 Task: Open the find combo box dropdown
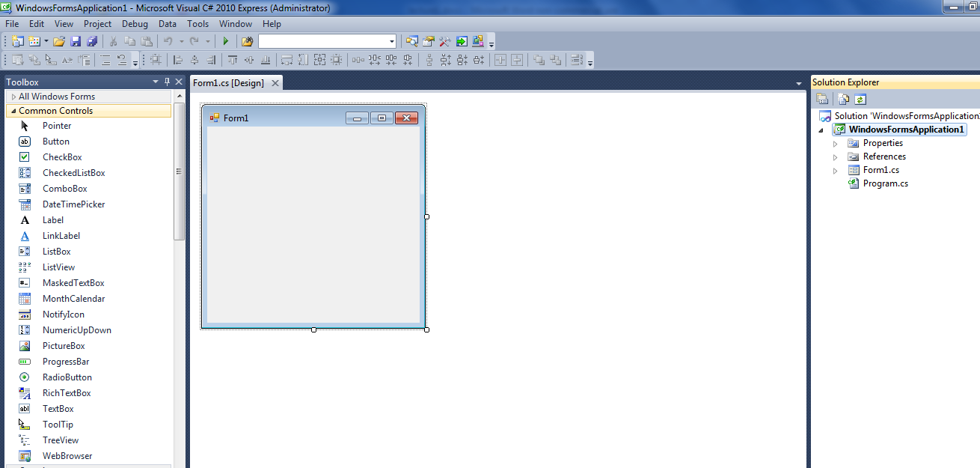pyautogui.click(x=392, y=41)
